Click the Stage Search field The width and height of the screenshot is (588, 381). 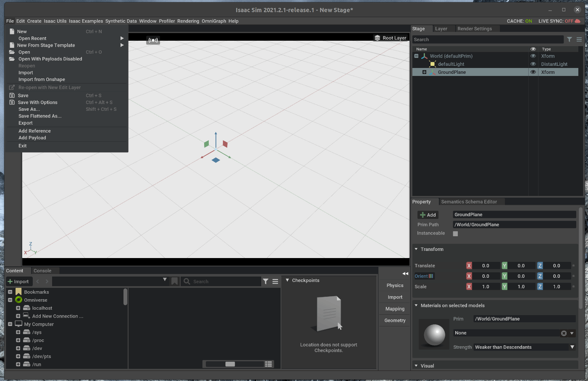point(488,39)
